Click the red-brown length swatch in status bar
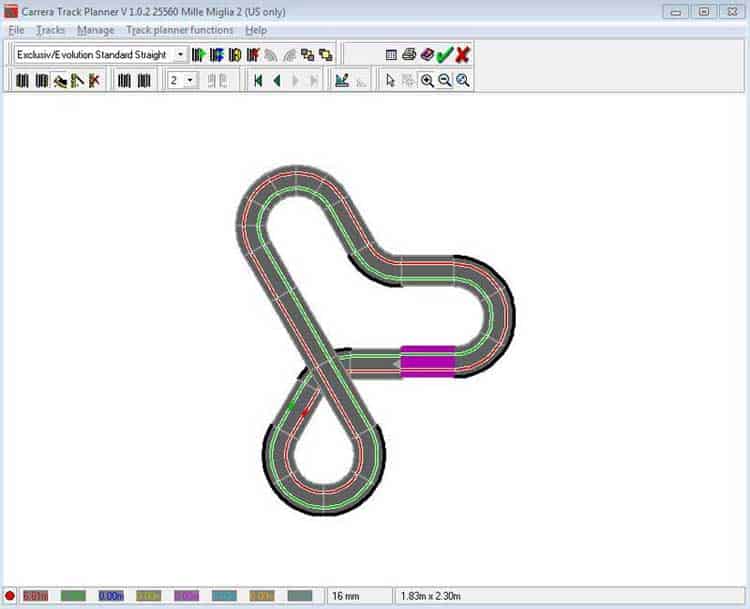 tap(36, 596)
